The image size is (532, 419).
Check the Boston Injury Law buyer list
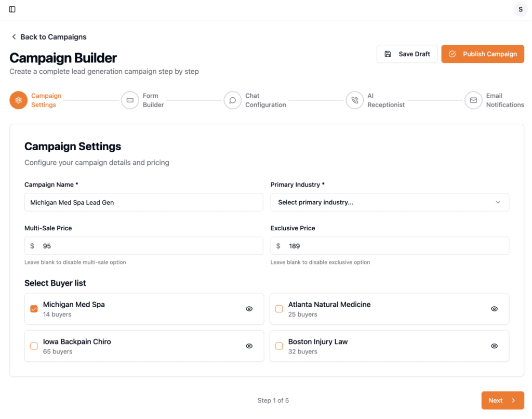279,346
